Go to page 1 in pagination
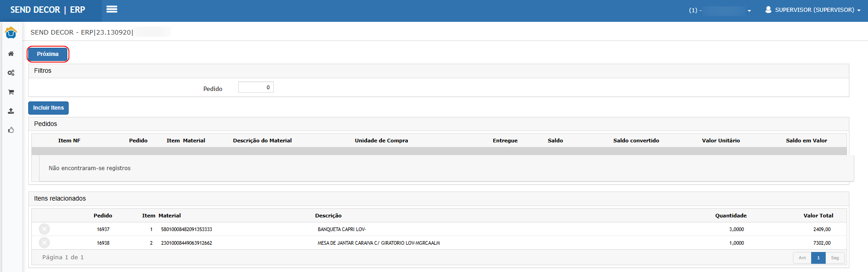This screenshot has width=868, height=272. 818,258
